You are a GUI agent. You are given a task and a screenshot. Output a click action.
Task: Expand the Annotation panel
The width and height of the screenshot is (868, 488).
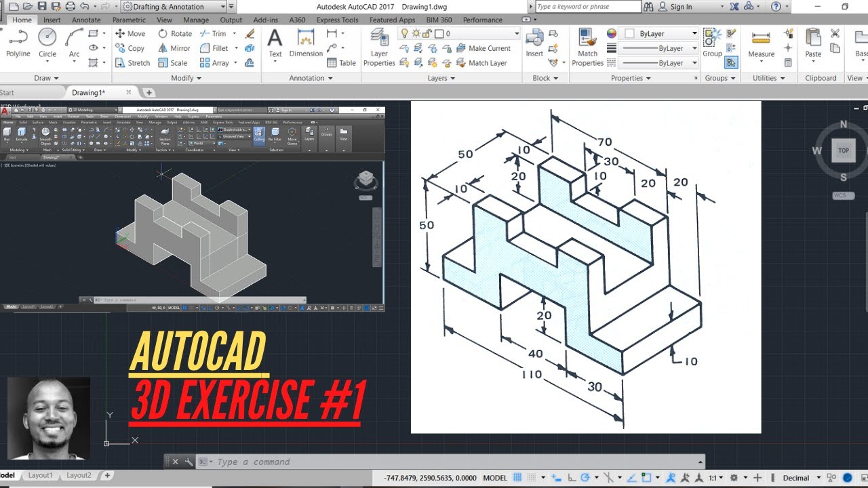coord(311,78)
